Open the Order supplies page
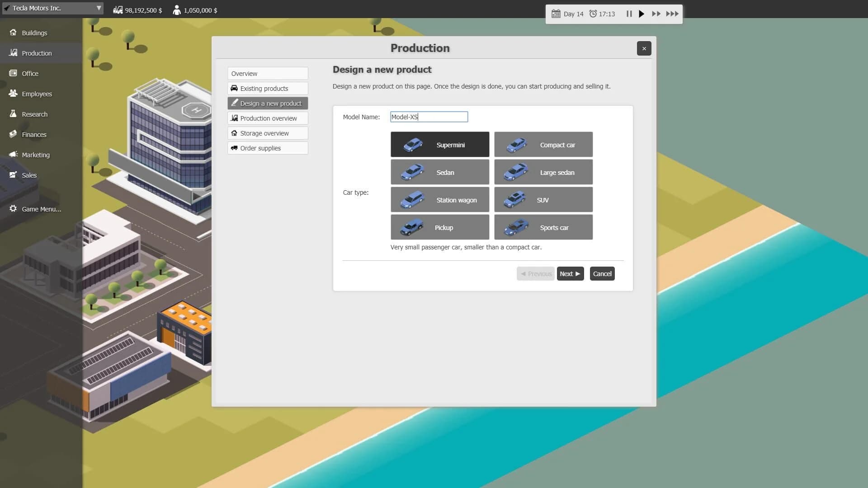This screenshot has height=488, width=868. click(x=267, y=148)
